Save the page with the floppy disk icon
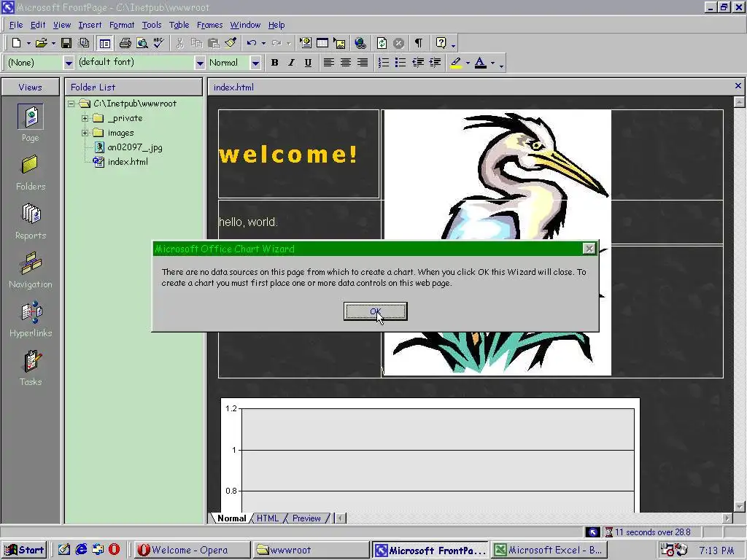Viewport: 747px width, 560px height. point(66,43)
